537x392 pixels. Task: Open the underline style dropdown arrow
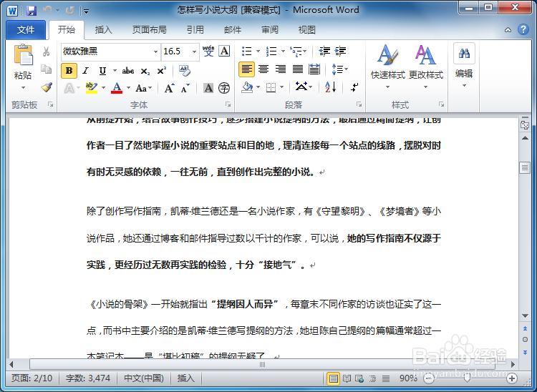115,71
